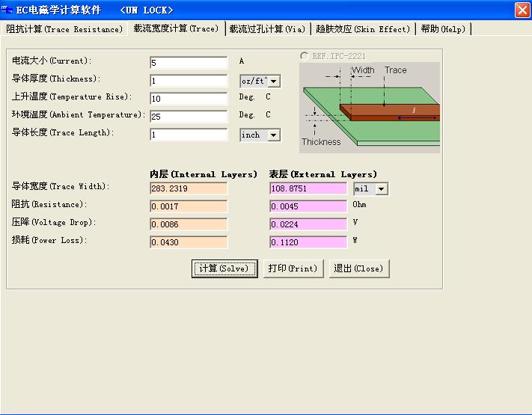
Task: Click internal Voltage Drop value 0.0086
Action: tap(189, 224)
